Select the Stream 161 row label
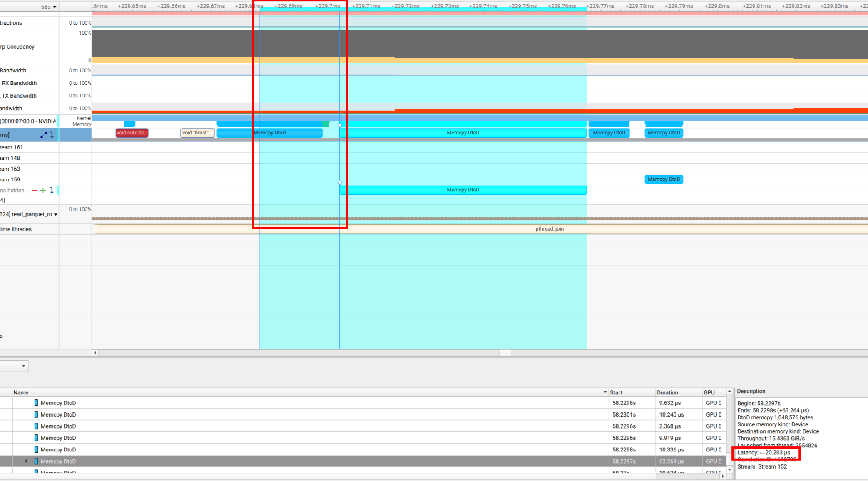The height and width of the screenshot is (481, 868). [x=12, y=147]
